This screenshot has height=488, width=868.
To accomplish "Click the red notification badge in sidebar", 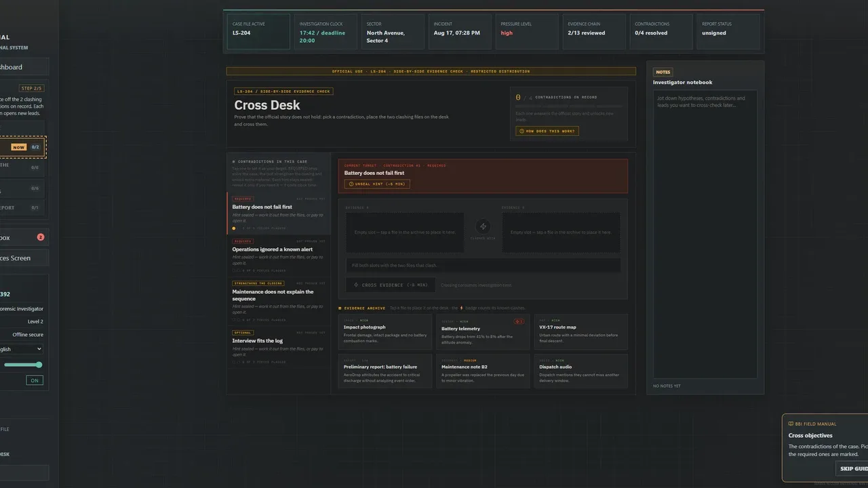I will click(40, 237).
